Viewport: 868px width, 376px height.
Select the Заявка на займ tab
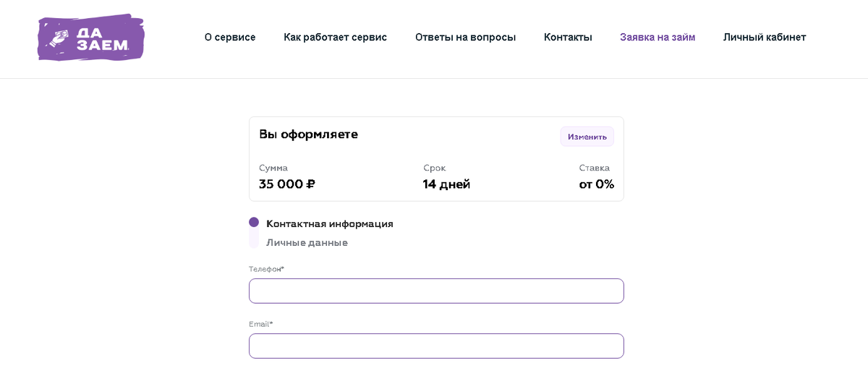click(x=657, y=37)
